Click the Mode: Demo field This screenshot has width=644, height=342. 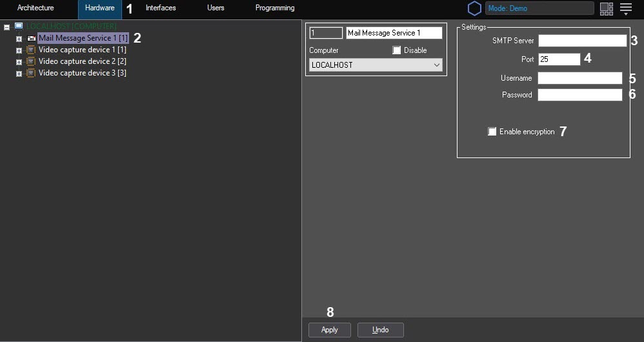click(x=539, y=8)
